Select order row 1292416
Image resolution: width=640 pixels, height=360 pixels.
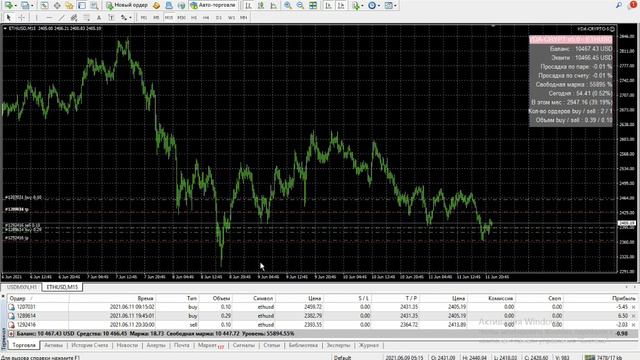coord(322,325)
